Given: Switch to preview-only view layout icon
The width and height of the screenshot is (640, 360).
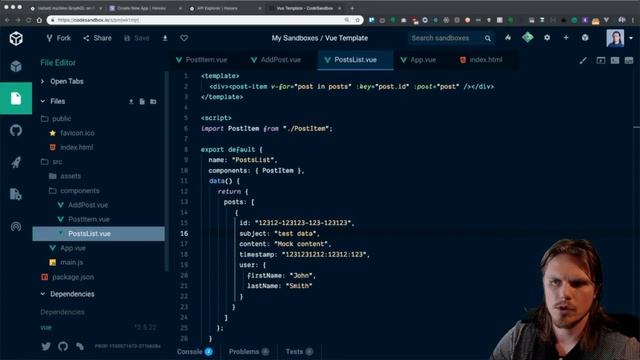Looking at the screenshot, I should [x=629, y=60].
